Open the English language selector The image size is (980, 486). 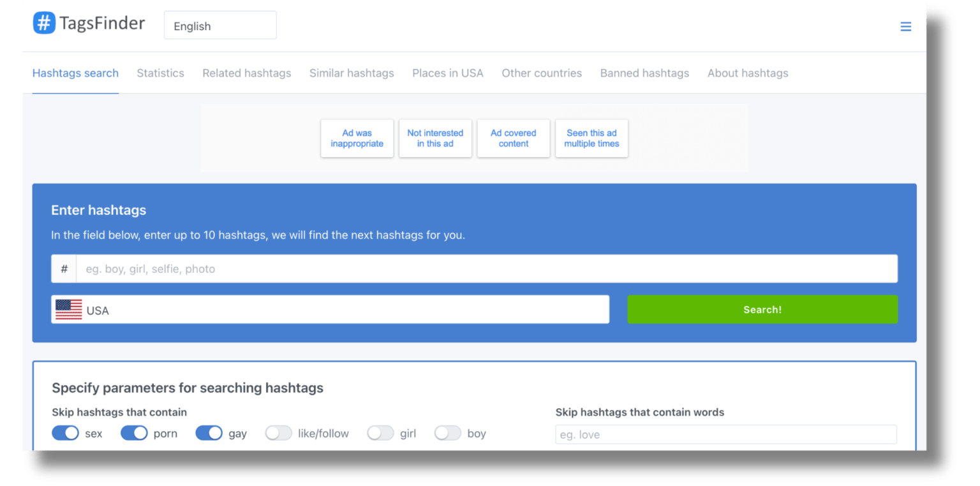(x=219, y=25)
